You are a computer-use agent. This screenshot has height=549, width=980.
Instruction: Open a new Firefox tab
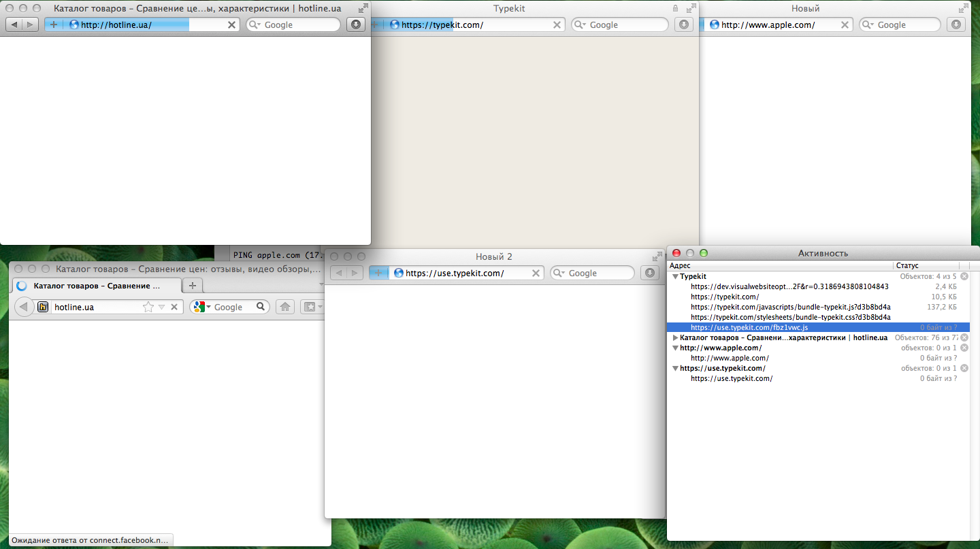tap(193, 286)
